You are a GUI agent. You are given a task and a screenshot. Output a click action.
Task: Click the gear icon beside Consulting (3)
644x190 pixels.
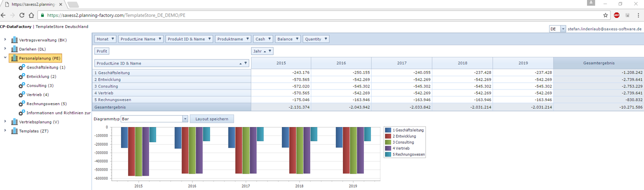(x=22, y=85)
